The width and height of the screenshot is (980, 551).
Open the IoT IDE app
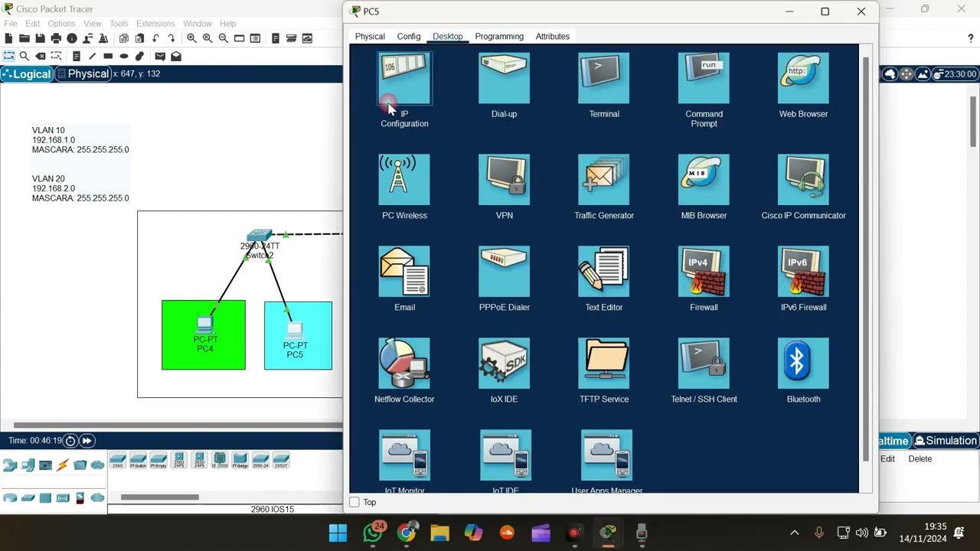(x=505, y=455)
